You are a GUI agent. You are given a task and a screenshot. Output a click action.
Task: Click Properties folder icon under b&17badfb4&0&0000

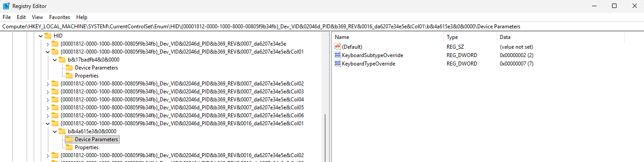[69, 75]
